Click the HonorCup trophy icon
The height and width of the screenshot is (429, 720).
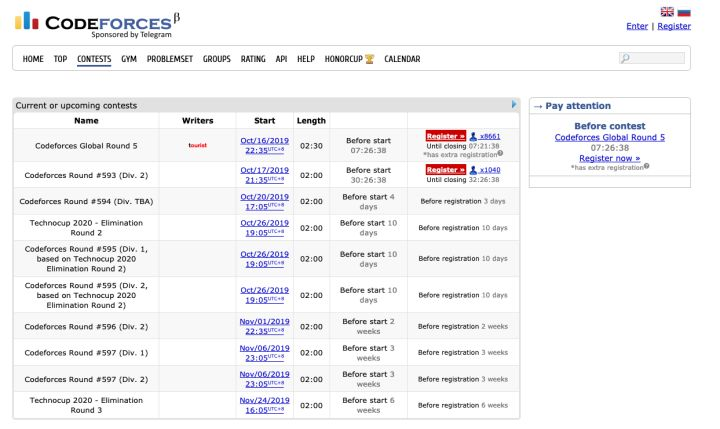370,59
